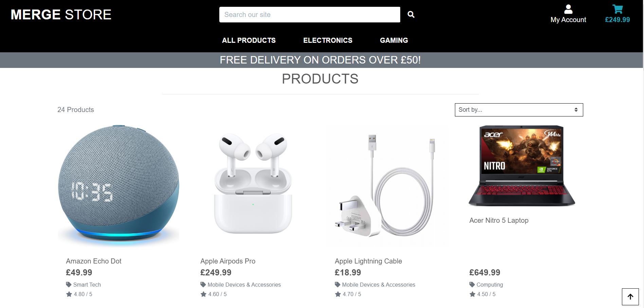Viewport: 644px width, 308px height.
Task: Open the Amazon Echo Dot product image
Action: tap(118, 186)
